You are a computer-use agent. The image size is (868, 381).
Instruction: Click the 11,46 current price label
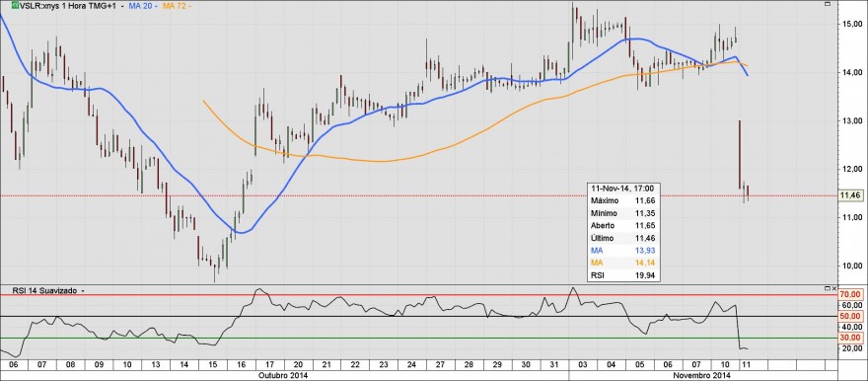[x=850, y=195]
